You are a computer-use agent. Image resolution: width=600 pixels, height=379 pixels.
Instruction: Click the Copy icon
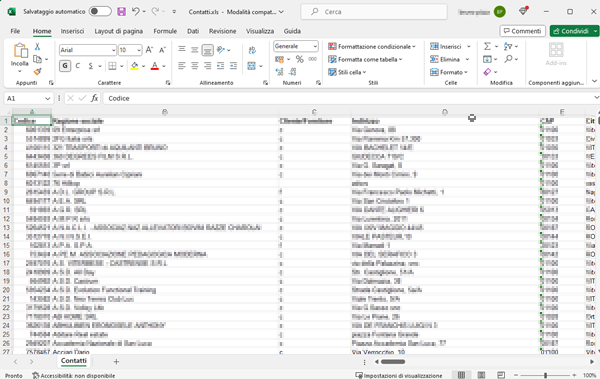click(37, 59)
